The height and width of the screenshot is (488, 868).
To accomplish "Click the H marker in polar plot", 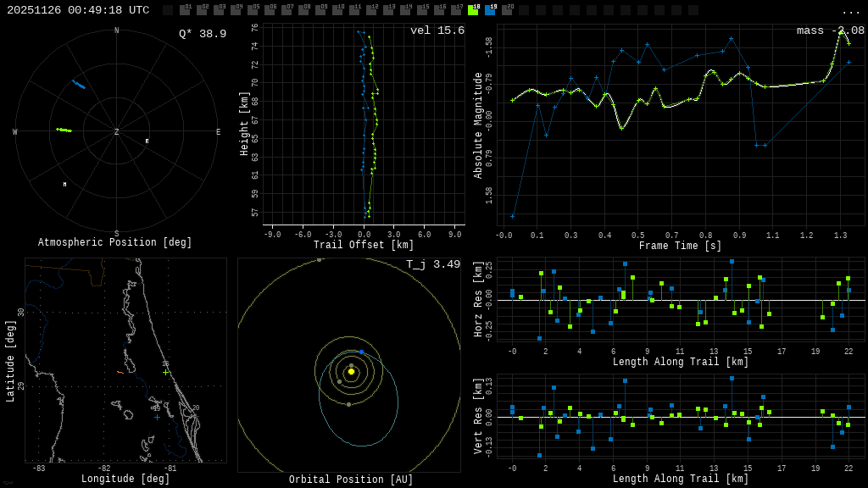I will (64, 185).
